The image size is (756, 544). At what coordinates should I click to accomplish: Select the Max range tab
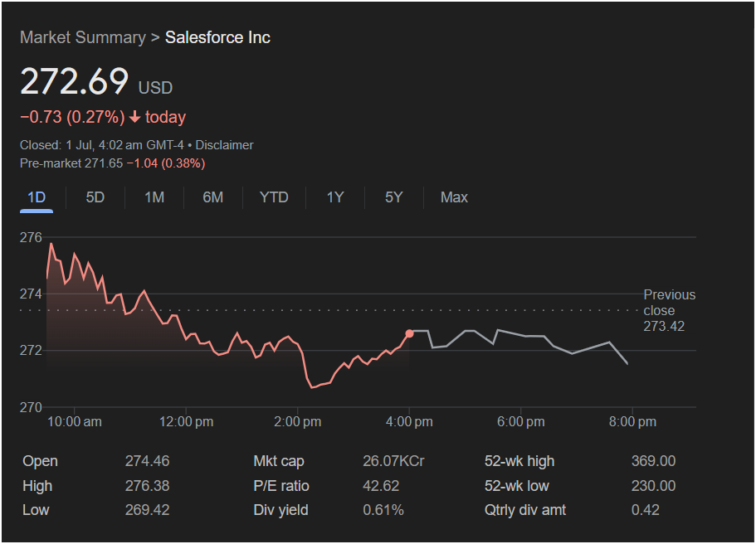point(454,197)
